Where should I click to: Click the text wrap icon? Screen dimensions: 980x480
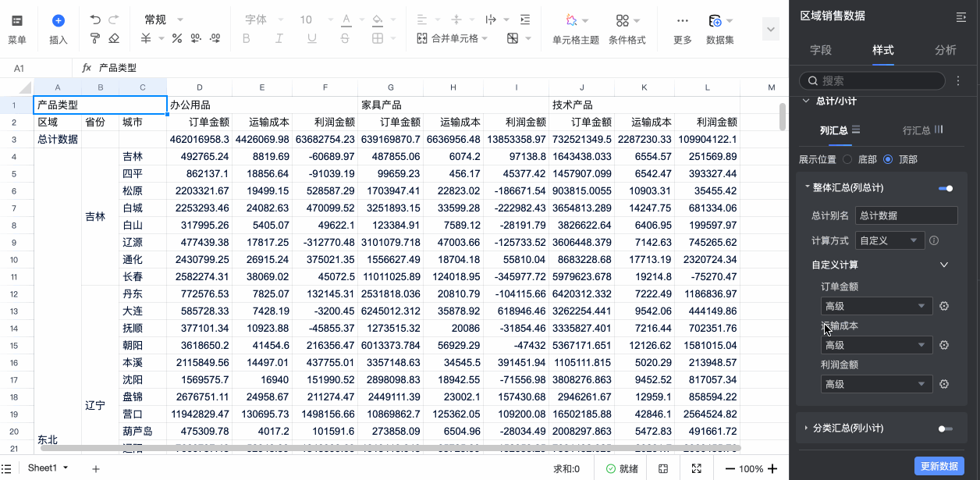[491, 20]
